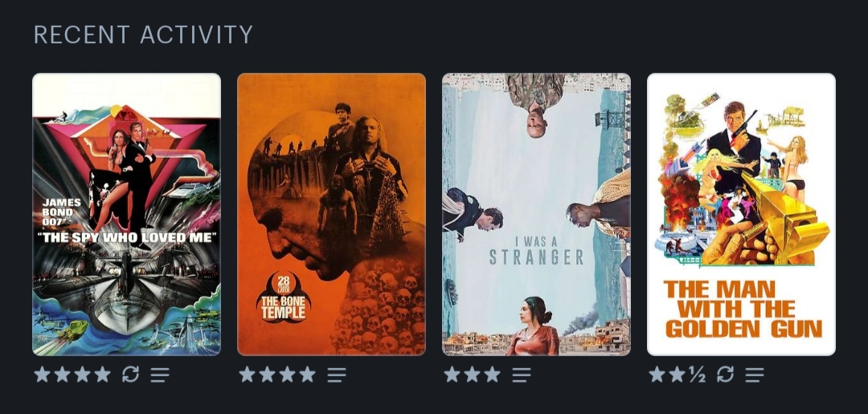The height and width of the screenshot is (414, 868).
Task: Open The Man with the Golden Gun poster
Action: [x=741, y=214]
